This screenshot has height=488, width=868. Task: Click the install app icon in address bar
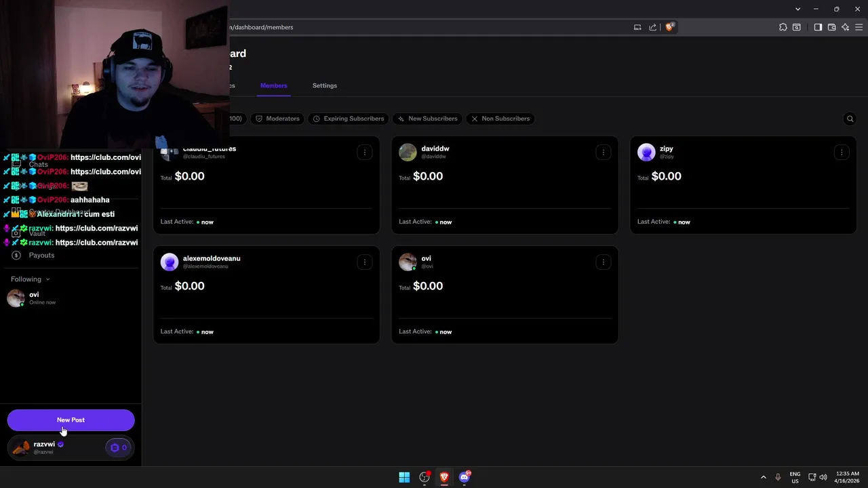637,27
